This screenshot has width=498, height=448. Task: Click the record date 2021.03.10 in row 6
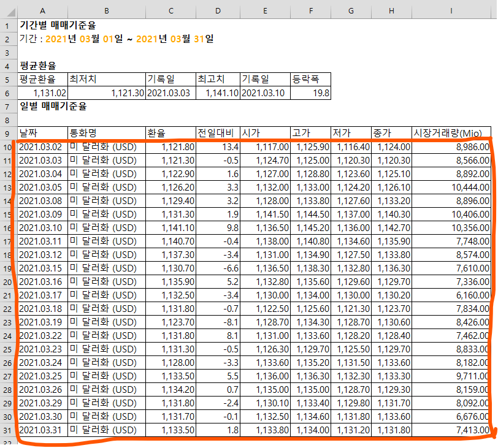265,93
